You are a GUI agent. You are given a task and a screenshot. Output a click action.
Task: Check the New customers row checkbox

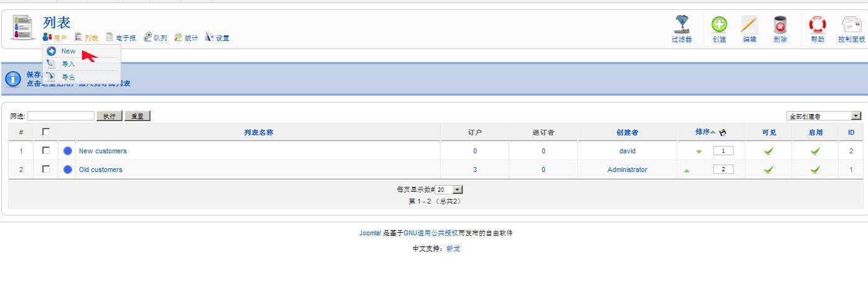click(x=46, y=150)
